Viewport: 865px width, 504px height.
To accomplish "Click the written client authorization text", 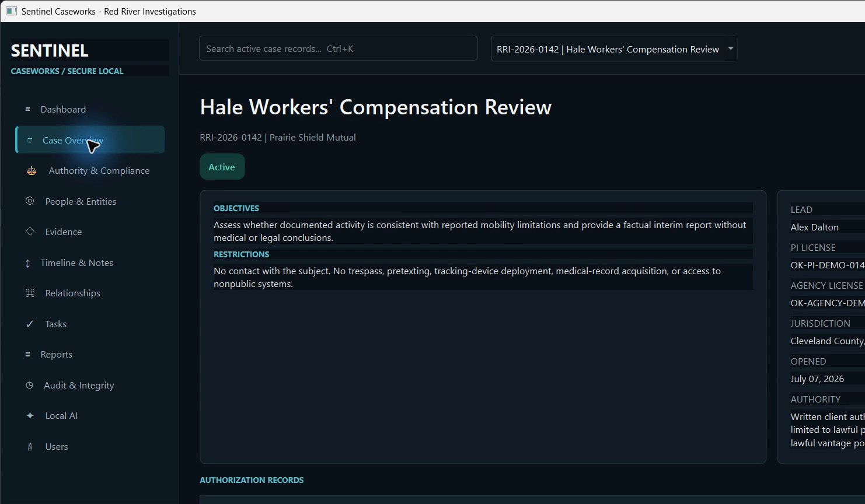I will click(x=828, y=430).
